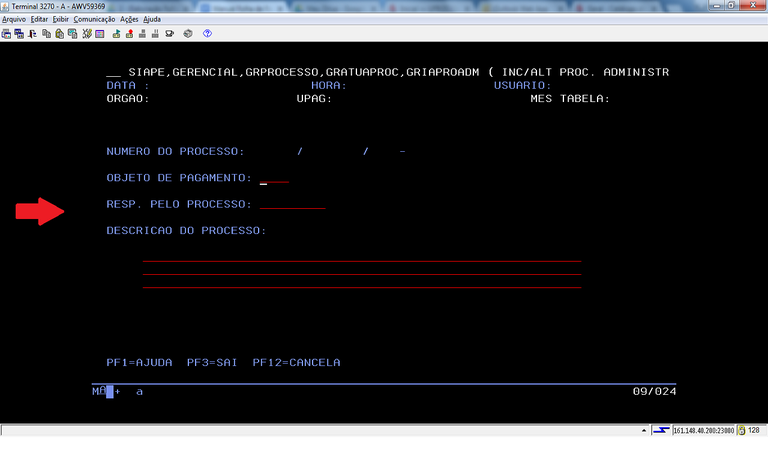Click the green-arrow macro play icon
768x456 pixels.
click(116, 33)
